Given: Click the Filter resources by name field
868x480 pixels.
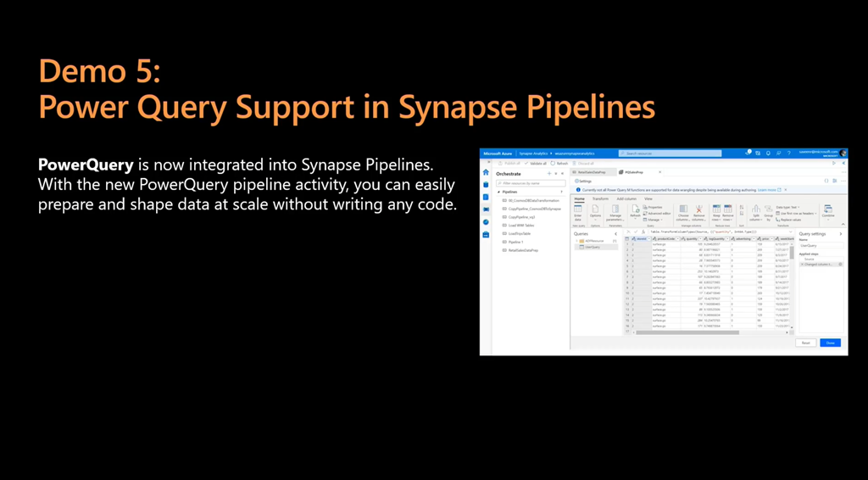Looking at the screenshot, I should (x=531, y=183).
